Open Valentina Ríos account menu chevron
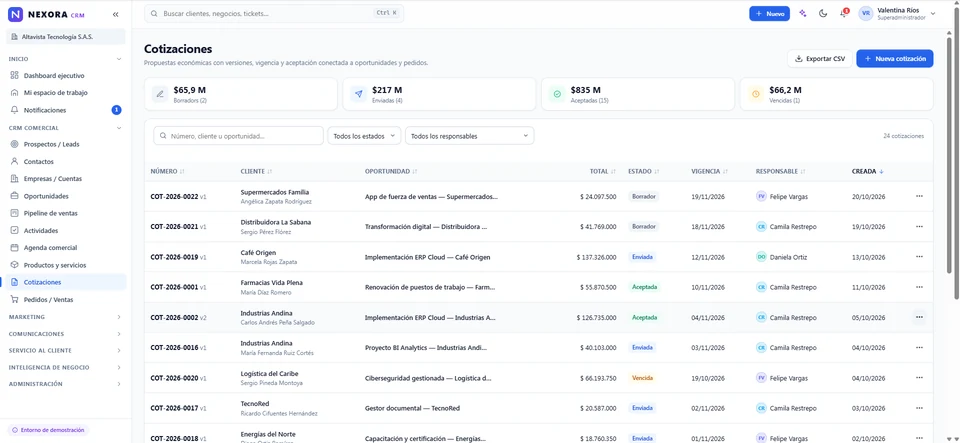Image resolution: width=960 pixels, height=443 pixels. pyautogui.click(x=933, y=13)
